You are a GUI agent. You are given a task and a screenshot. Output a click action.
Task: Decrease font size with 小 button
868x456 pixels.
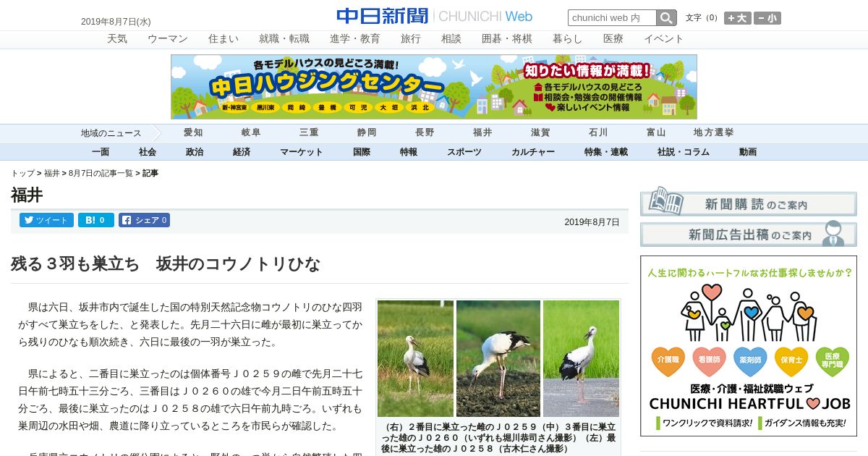(x=767, y=18)
